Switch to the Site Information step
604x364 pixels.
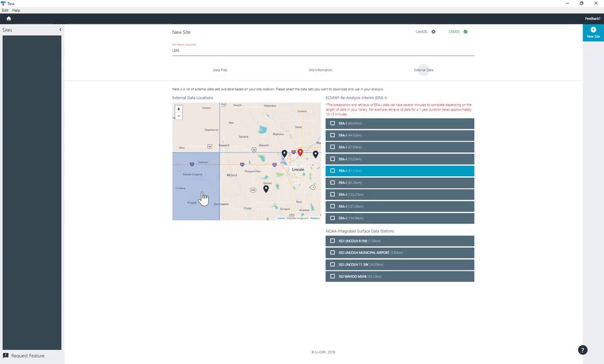coord(320,70)
